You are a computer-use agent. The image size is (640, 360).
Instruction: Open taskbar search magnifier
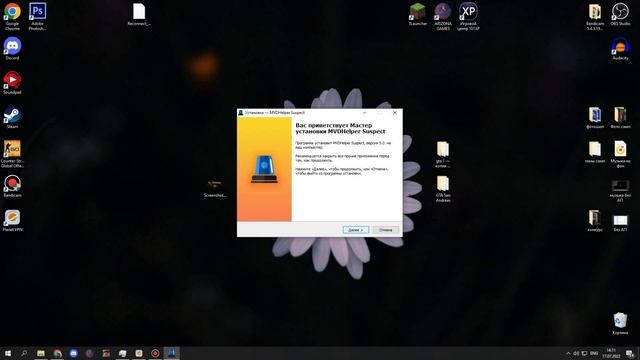point(24,353)
